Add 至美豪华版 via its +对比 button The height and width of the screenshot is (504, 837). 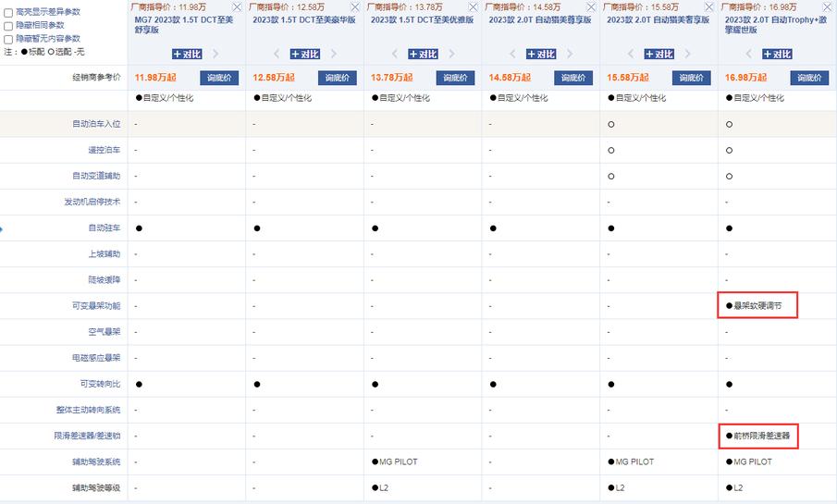coord(305,54)
